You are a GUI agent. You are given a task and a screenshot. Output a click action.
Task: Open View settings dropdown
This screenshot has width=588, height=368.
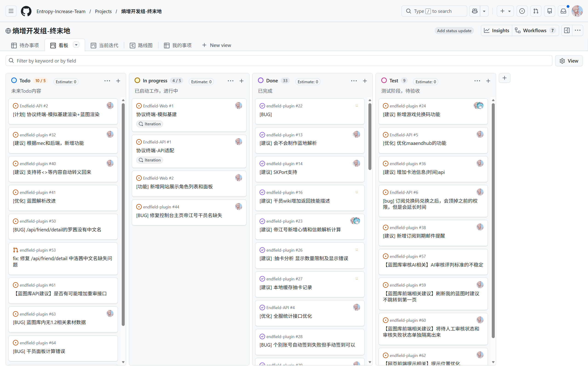pyautogui.click(x=569, y=61)
